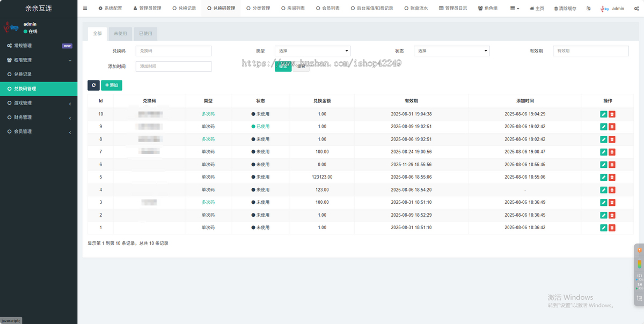Focus the 兑换码 search input

tap(173, 51)
